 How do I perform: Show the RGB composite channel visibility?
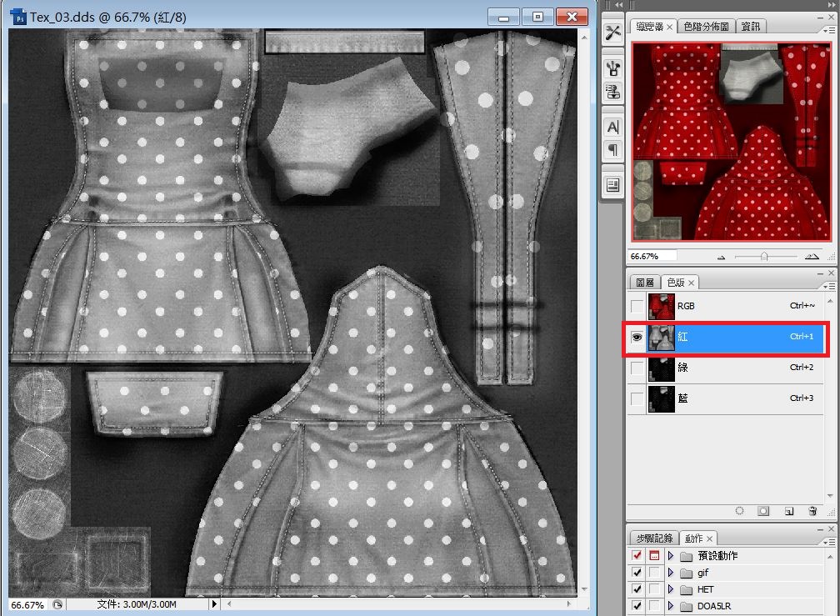click(637, 306)
